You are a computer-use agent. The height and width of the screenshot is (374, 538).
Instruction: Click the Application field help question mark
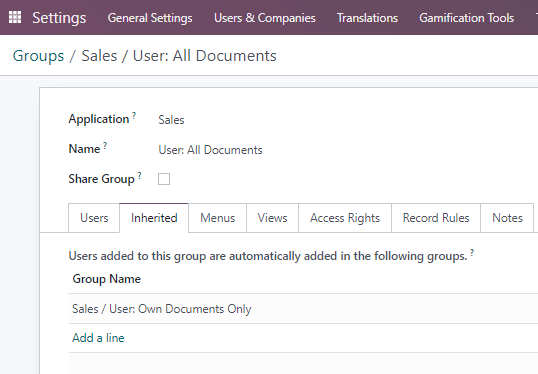pyautogui.click(x=134, y=115)
